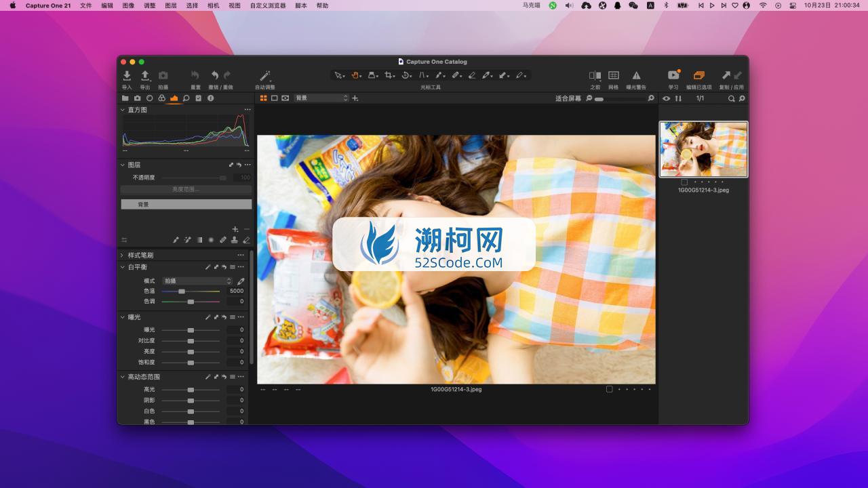The image size is (868, 488).
Task: Open the 帮助 menu
Action: pyautogui.click(x=322, y=5)
